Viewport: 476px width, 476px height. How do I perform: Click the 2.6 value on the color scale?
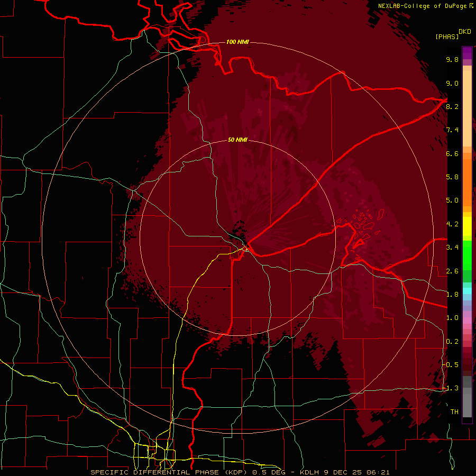(x=452, y=271)
